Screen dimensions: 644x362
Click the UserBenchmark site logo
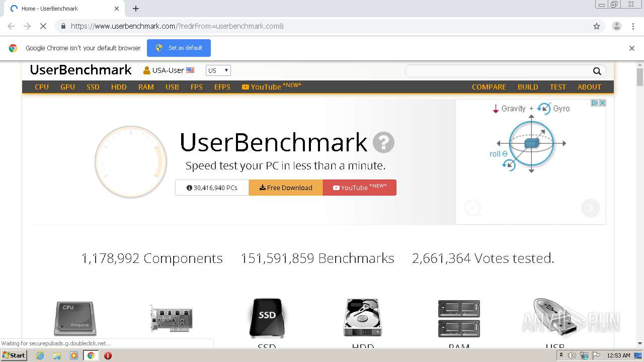pos(80,70)
